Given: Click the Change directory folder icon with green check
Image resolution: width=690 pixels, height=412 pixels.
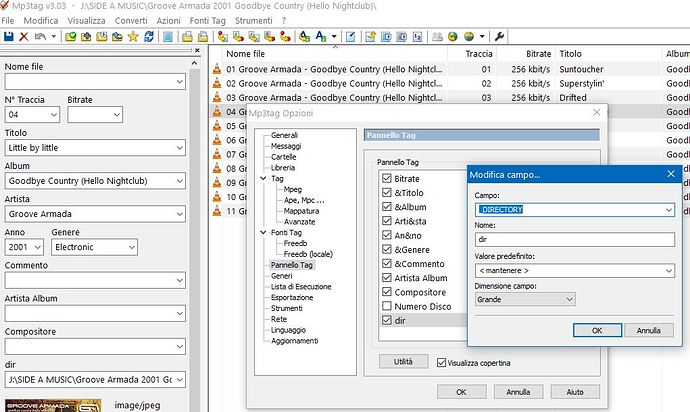Looking at the screenshot, I should coord(70,37).
